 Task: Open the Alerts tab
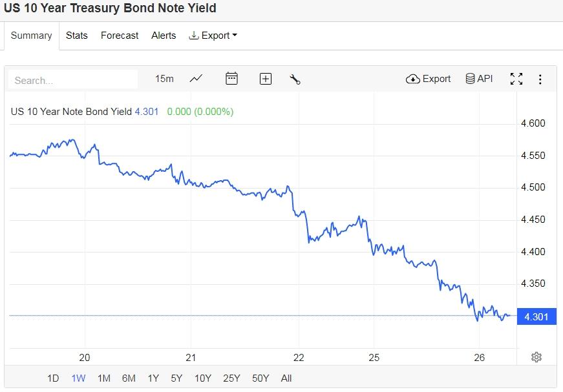tap(164, 36)
